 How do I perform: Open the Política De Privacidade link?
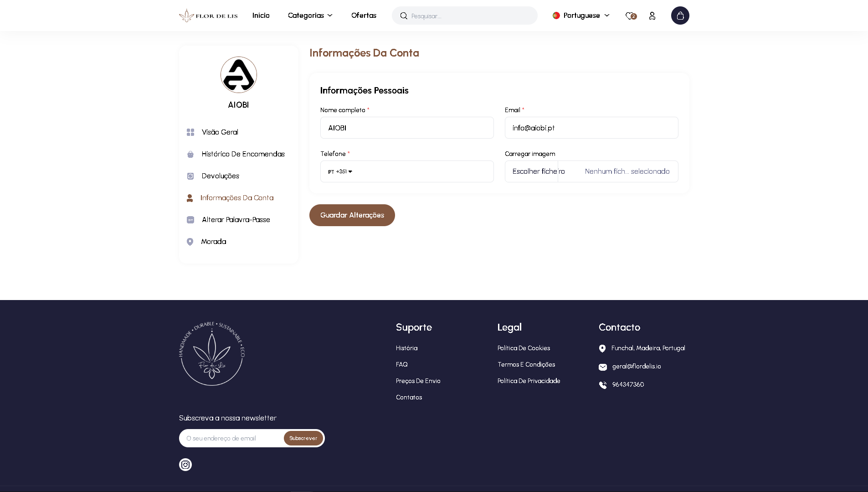[x=529, y=380]
